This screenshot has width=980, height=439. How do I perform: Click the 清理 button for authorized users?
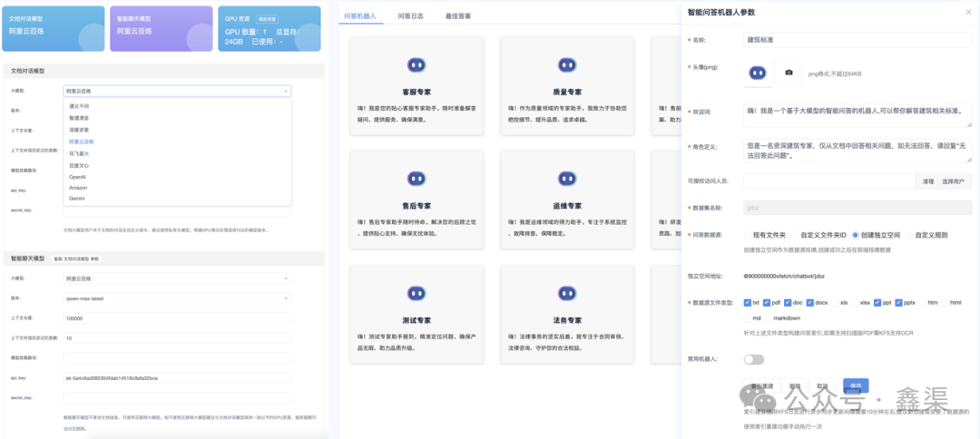click(x=928, y=181)
